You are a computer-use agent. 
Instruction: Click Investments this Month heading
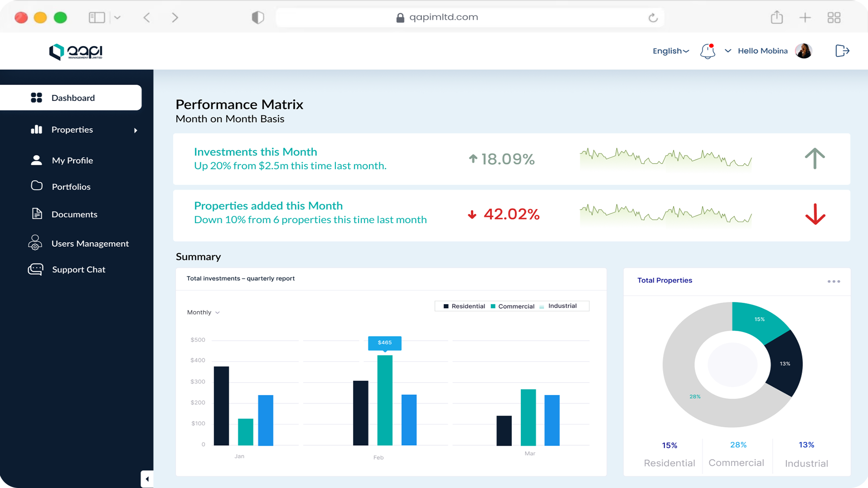[x=255, y=152]
